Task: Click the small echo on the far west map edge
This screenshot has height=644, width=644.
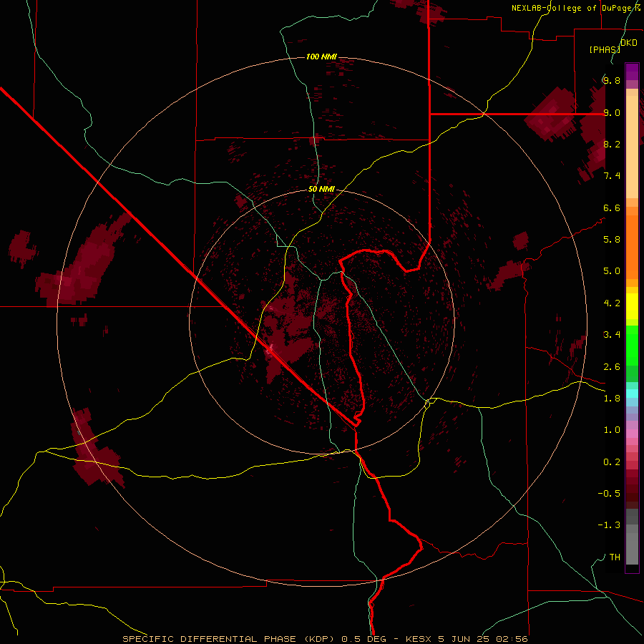Action: coord(23,249)
